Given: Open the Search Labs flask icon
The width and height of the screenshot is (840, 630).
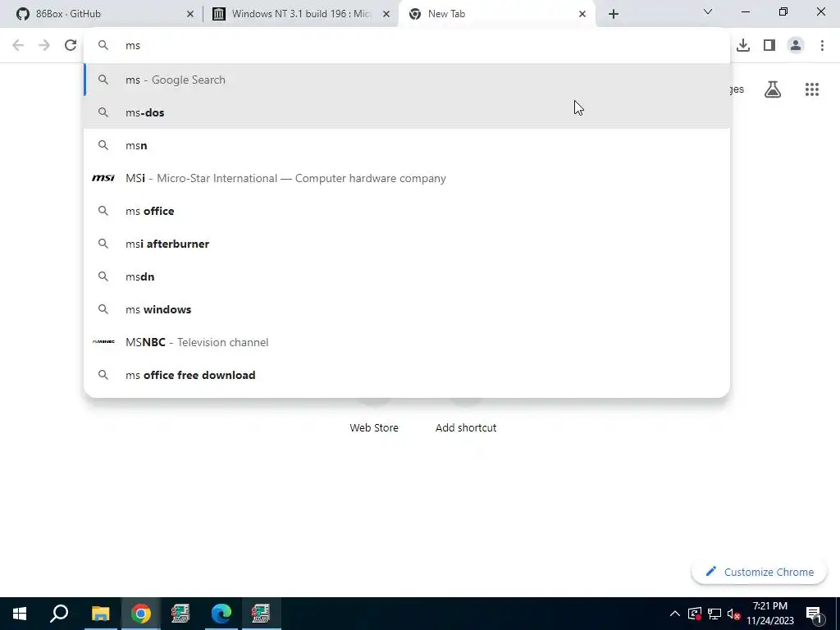Looking at the screenshot, I should tap(773, 89).
